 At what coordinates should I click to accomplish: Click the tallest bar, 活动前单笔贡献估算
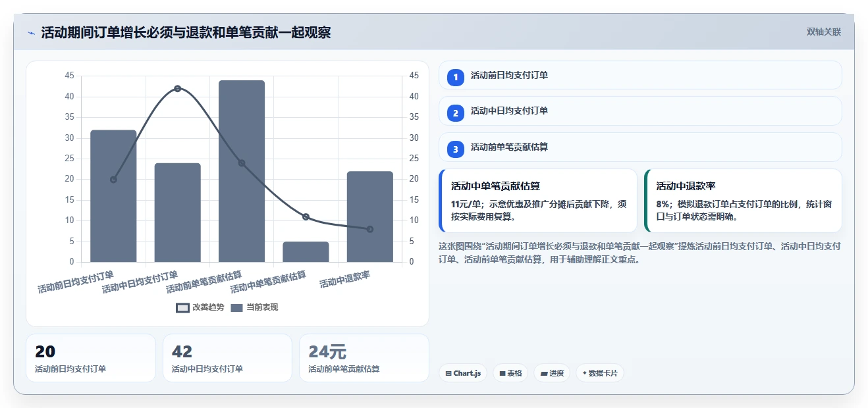242,171
